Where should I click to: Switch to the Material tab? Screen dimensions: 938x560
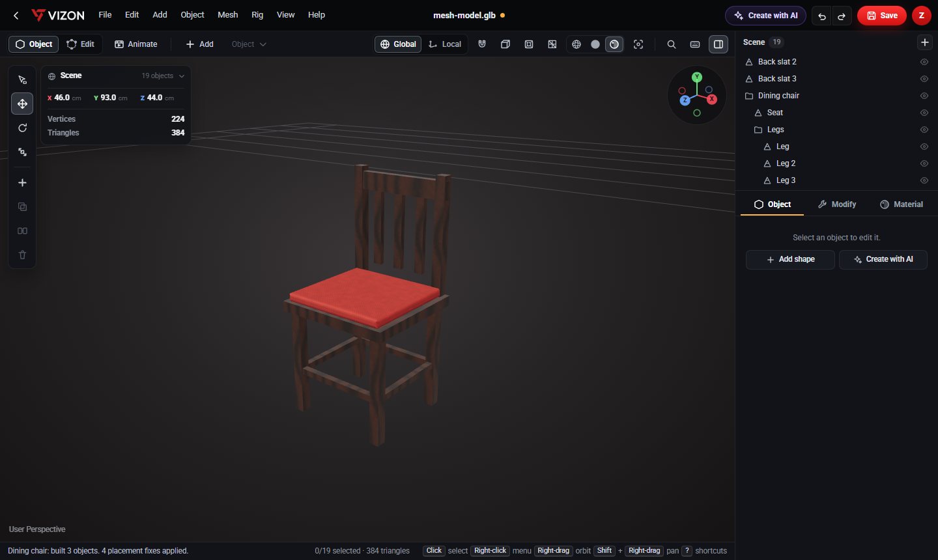pyautogui.click(x=902, y=204)
